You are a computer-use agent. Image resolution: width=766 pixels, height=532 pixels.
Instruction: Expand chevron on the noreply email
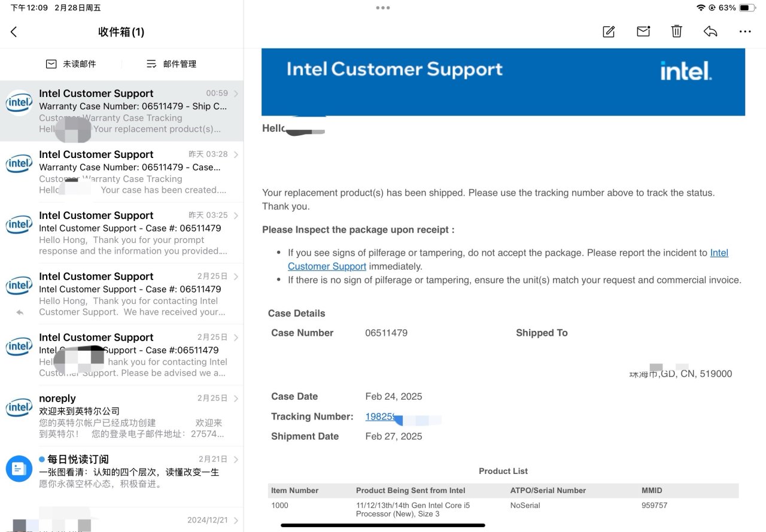click(236, 399)
